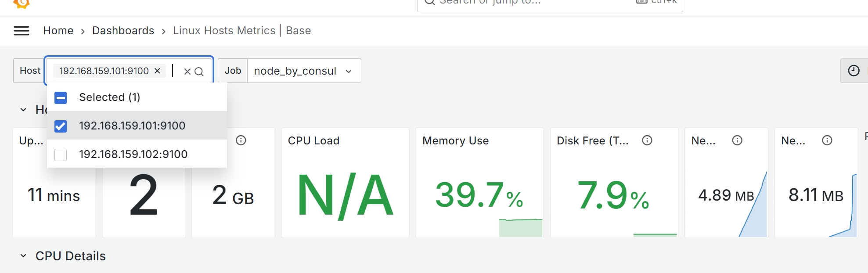The height and width of the screenshot is (273, 868).
Task: Show info for the Disk Free panel
Action: coord(647,140)
